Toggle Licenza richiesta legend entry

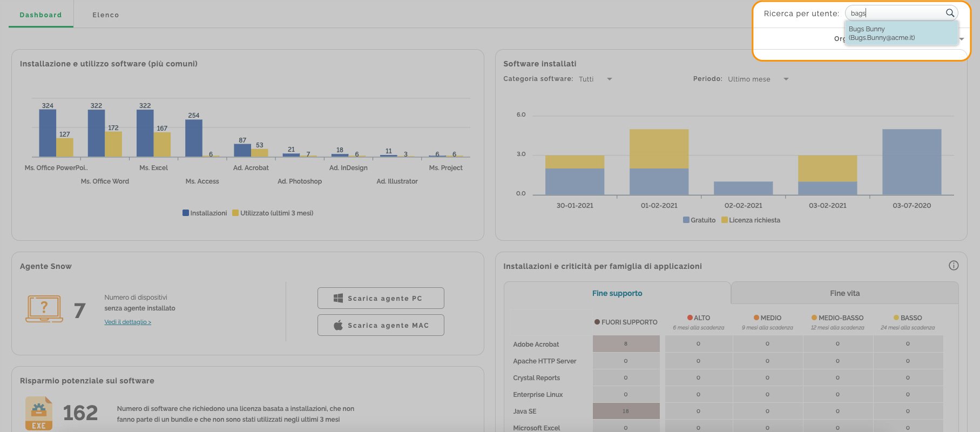(x=751, y=220)
